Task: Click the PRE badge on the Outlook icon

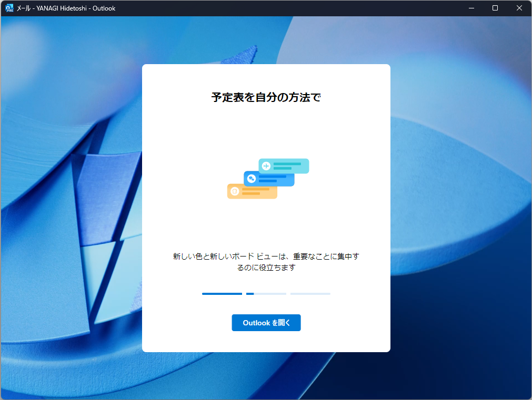Action: tap(11, 11)
